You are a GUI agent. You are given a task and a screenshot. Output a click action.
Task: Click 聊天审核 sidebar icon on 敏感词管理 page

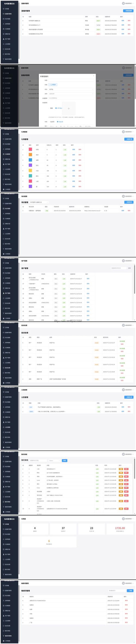(x=4, y=631)
